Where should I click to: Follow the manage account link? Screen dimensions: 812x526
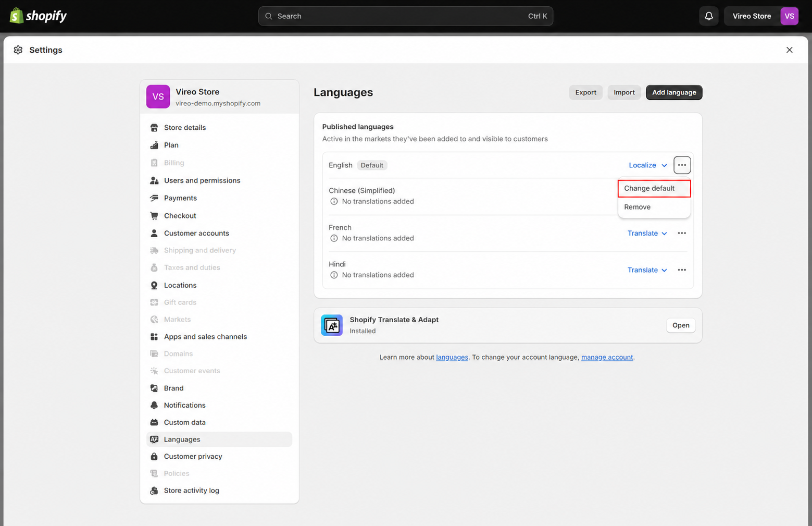click(607, 358)
